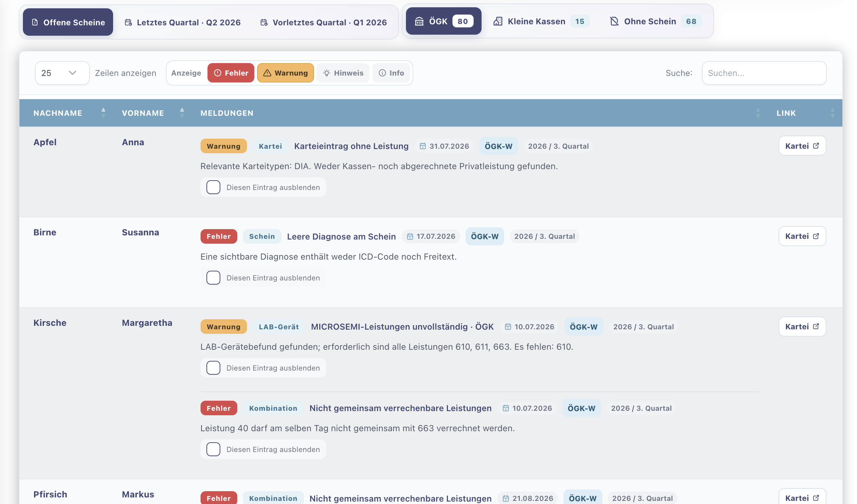Check hide entry for Karteieintrag ohne Leistung
The height and width of the screenshot is (504, 857).
213,187
